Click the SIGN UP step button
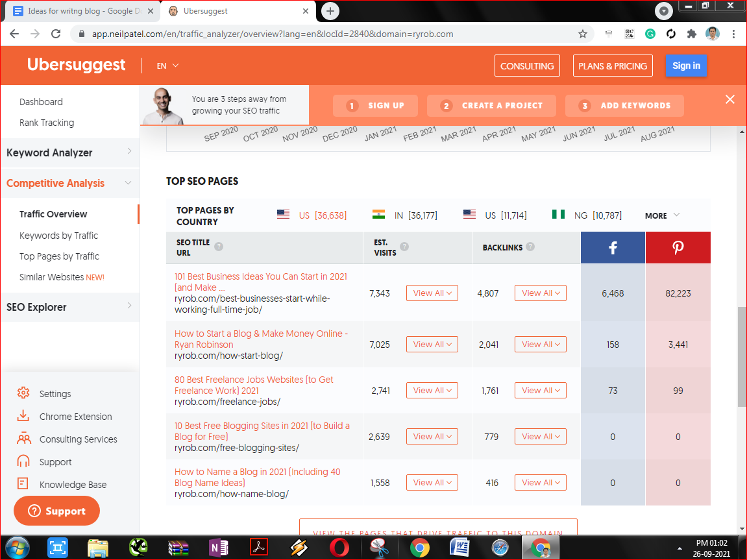This screenshot has width=747, height=560. point(375,106)
